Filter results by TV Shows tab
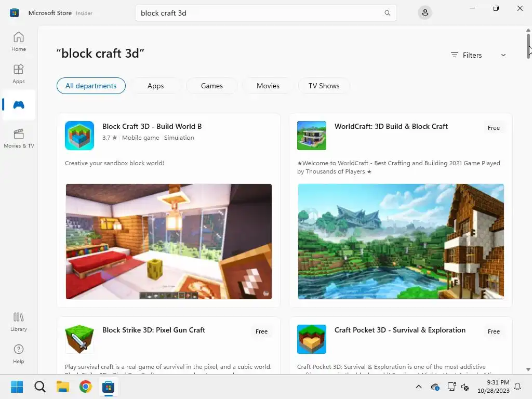 point(324,86)
